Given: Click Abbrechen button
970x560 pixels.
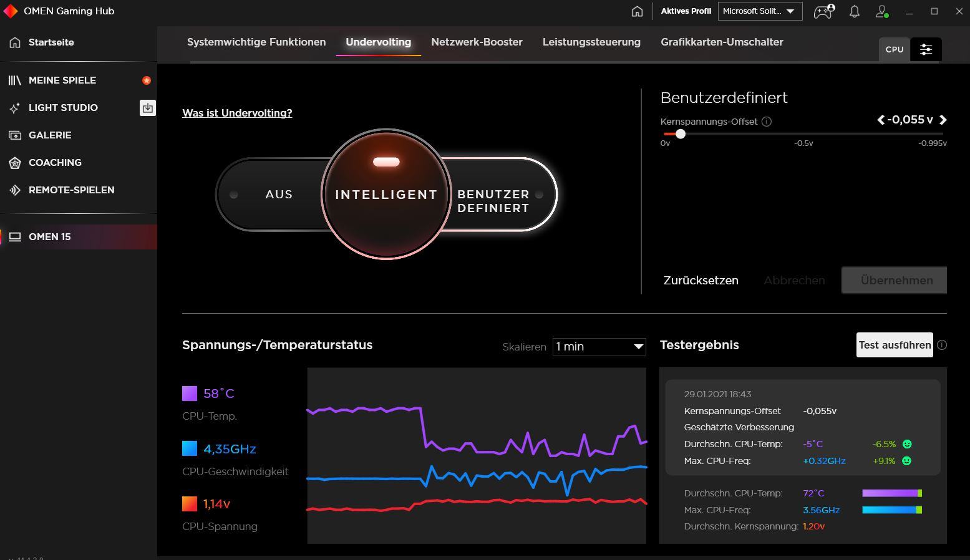Looking at the screenshot, I should 794,281.
